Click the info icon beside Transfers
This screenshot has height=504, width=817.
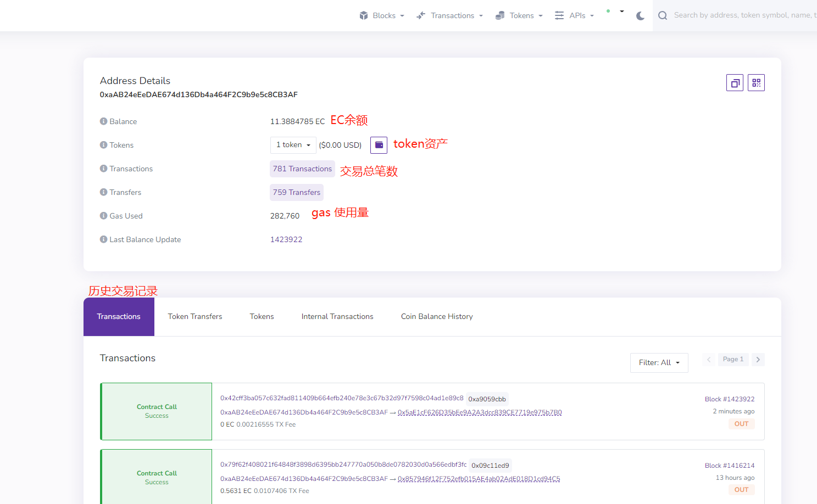click(103, 192)
